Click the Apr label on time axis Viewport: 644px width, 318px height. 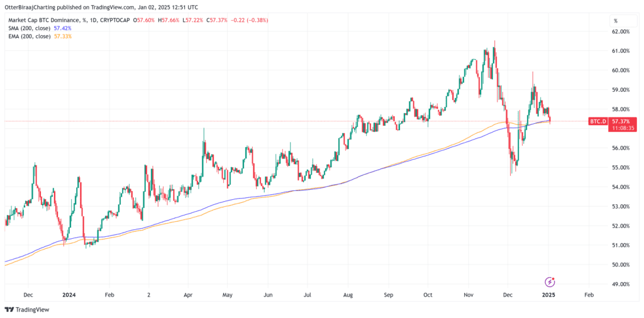[188, 294]
